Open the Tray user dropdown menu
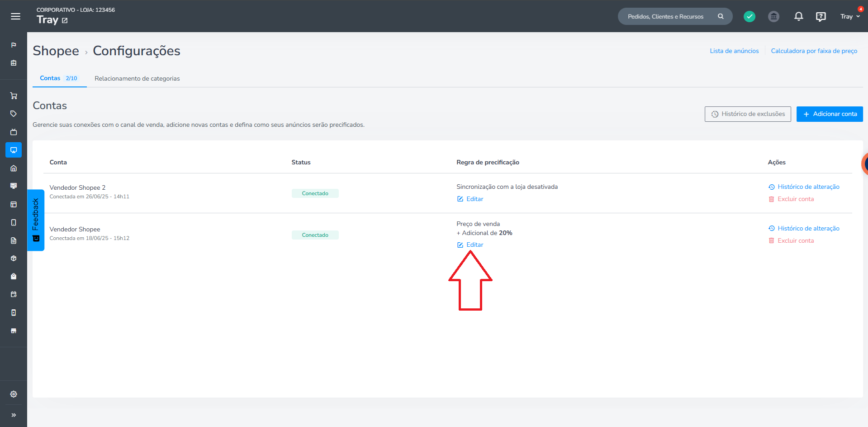868x427 pixels. (850, 16)
